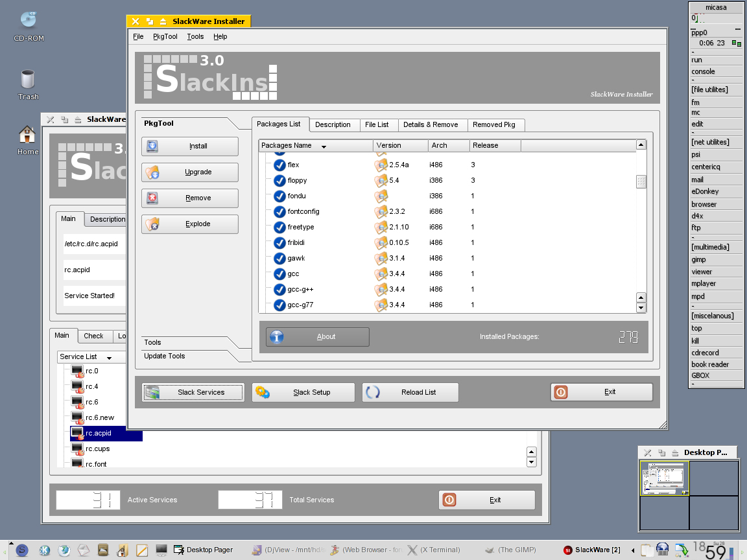This screenshot has height=560, width=747.
Task: Click the rc.cups service monitor icon
Action: pos(77,449)
